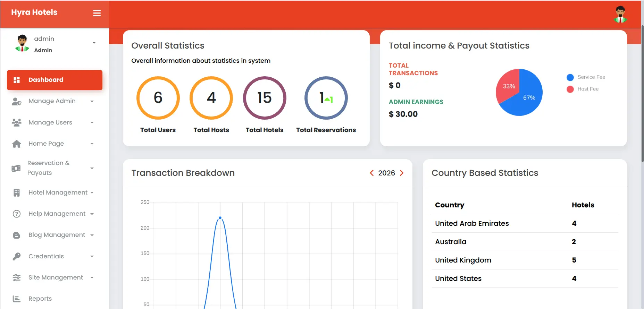The height and width of the screenshot is (309, 644).
Task: Expand the Home Page submenu arrow
Action: 92,144
